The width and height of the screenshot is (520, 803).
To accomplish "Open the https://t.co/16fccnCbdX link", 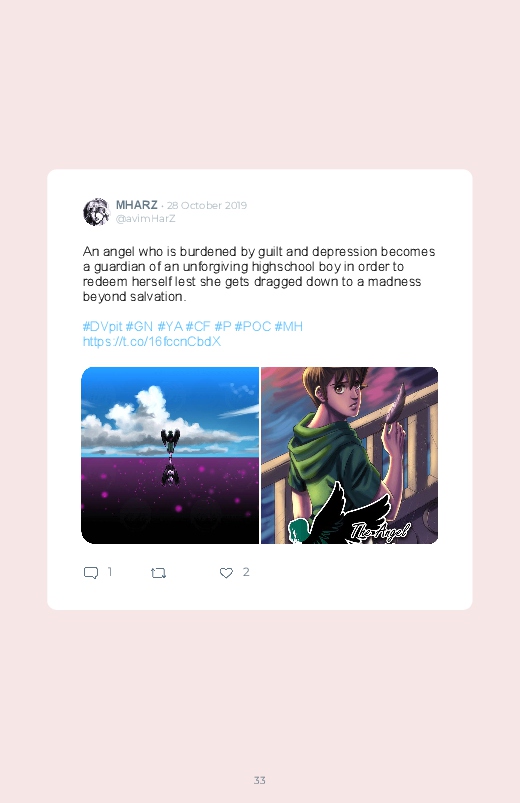I will click(x=152, y=342).
